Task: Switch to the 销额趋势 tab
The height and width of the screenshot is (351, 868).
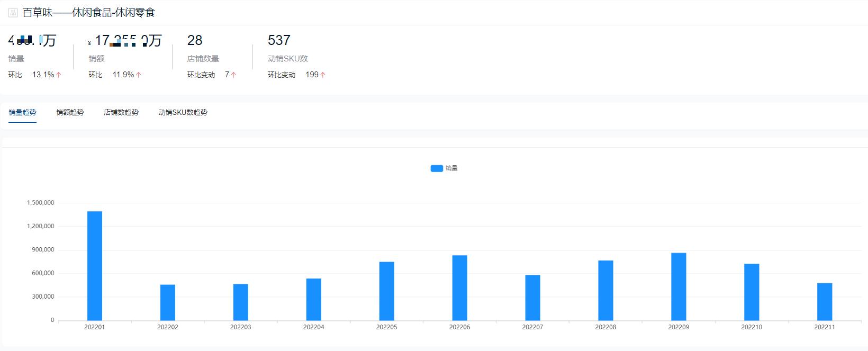Action: [70, 112]
